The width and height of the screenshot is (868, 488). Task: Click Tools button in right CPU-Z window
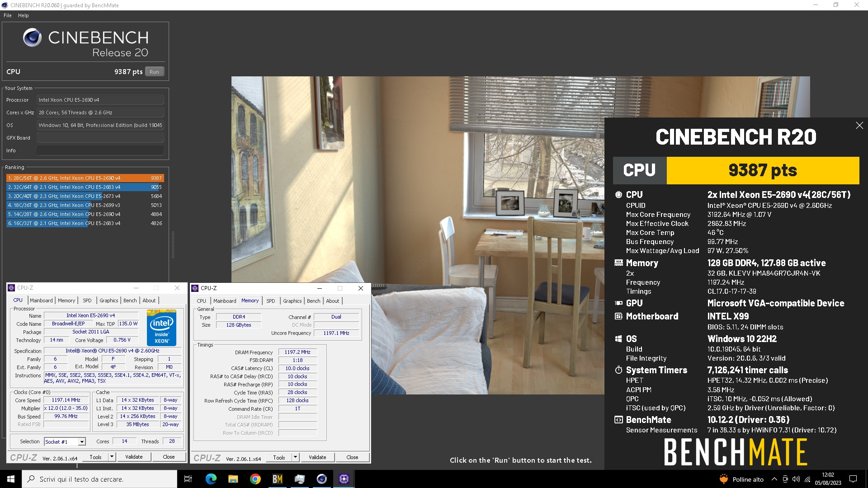click(279, 457)
